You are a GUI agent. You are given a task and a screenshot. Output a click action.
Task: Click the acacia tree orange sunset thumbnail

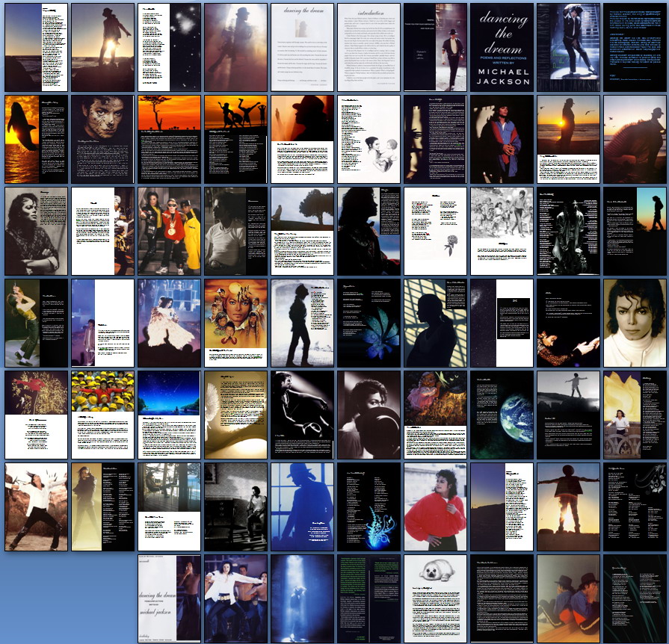click(x=169, y=139)
